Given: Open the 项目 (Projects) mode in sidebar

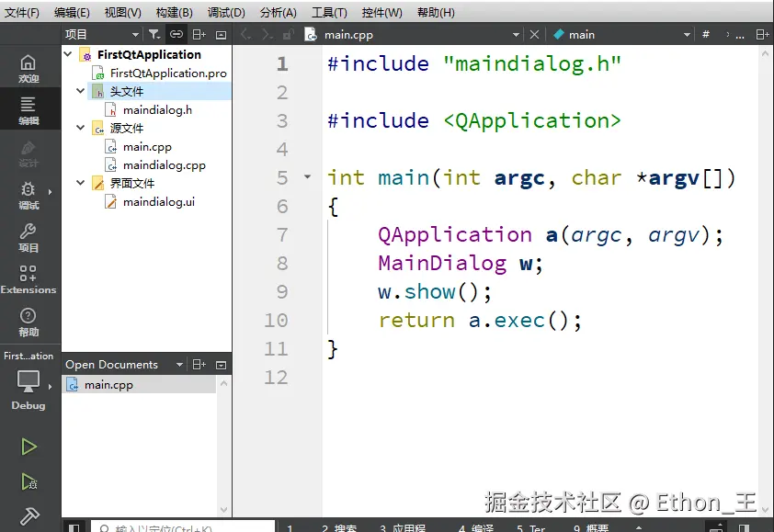Looking at the screenshot, I should click(28, 238).
